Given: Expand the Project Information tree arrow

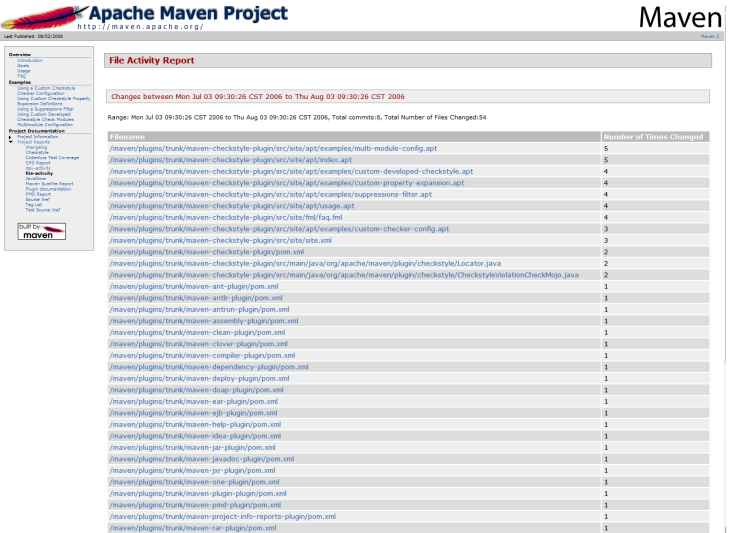Looking at the screenshot, I should click(x=11, y=137).
